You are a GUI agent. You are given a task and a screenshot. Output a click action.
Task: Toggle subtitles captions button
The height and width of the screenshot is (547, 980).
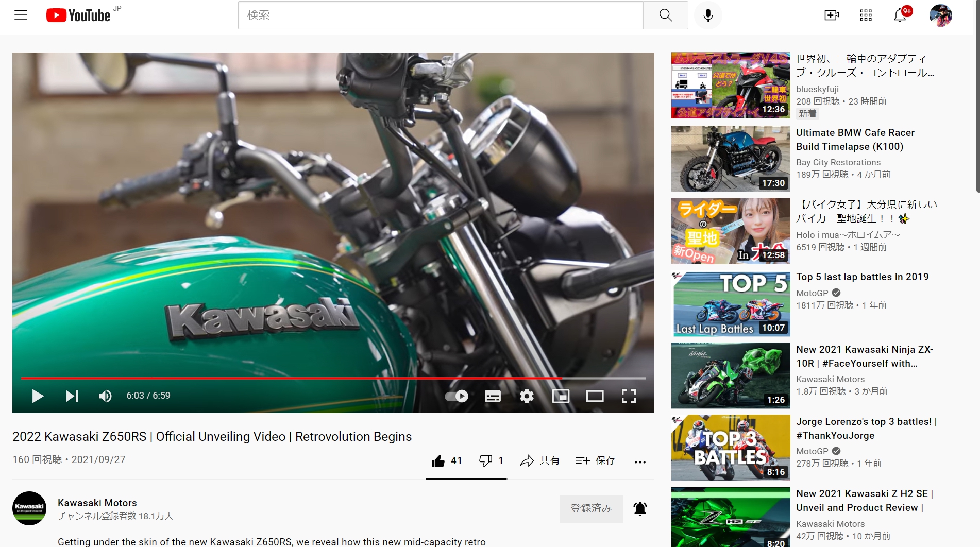pyautogui.click(x=493, y=396)
